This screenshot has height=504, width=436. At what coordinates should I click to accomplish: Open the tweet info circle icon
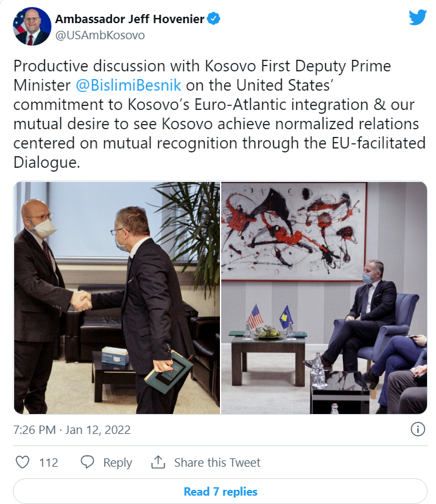coord(418,429)
